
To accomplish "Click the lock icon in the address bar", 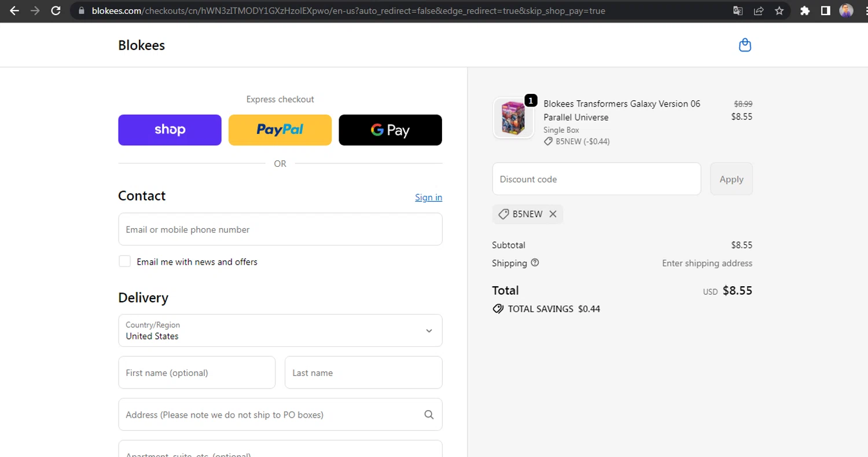I will 81,10.
